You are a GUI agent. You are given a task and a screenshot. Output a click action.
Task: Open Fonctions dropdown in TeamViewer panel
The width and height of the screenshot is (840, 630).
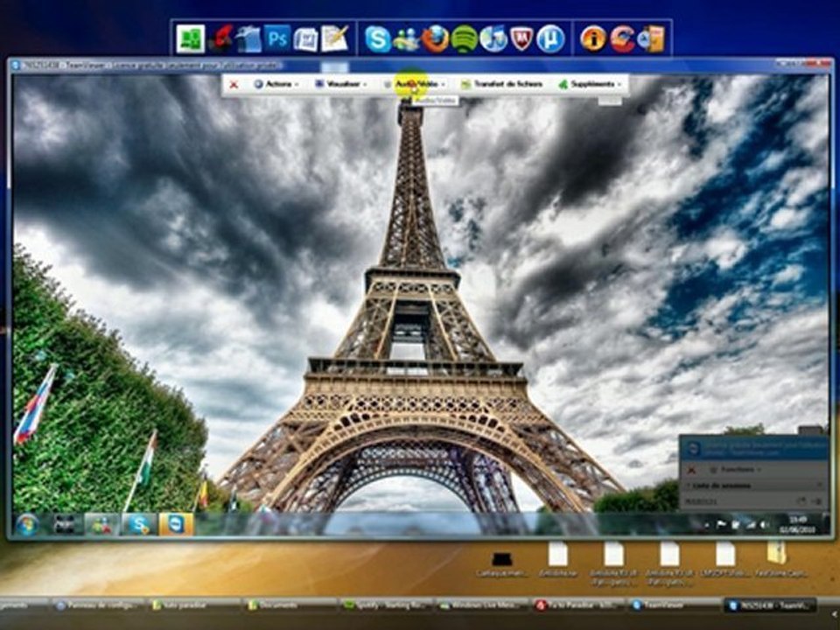734,469
